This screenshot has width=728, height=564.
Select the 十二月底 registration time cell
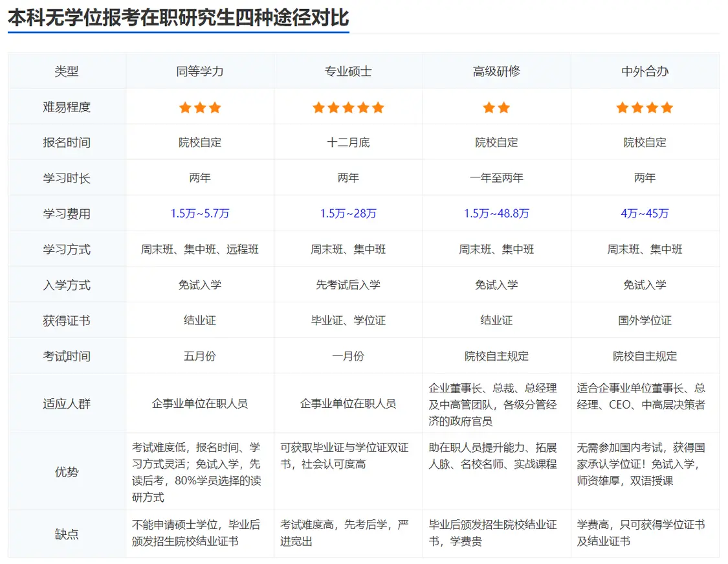click(x=348, y=142)
